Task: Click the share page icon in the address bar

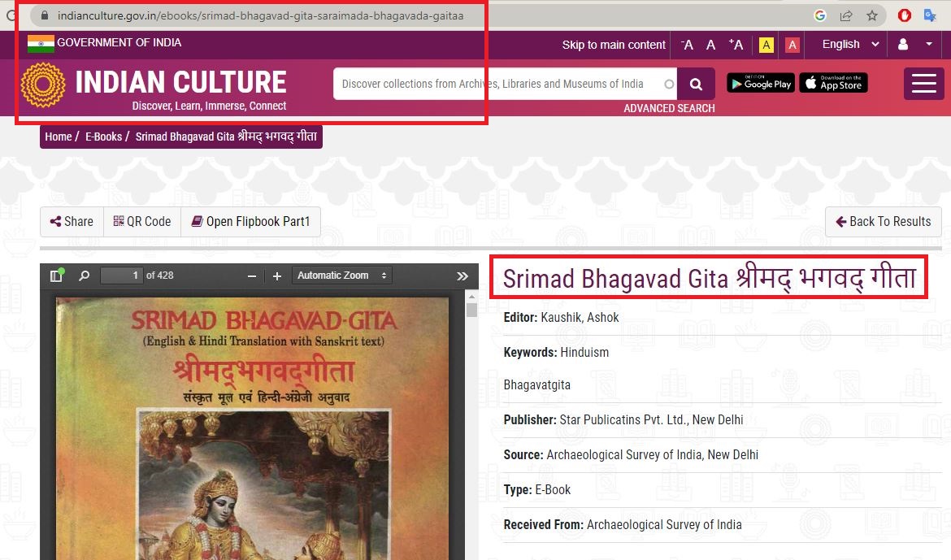Action: point(846,15)
